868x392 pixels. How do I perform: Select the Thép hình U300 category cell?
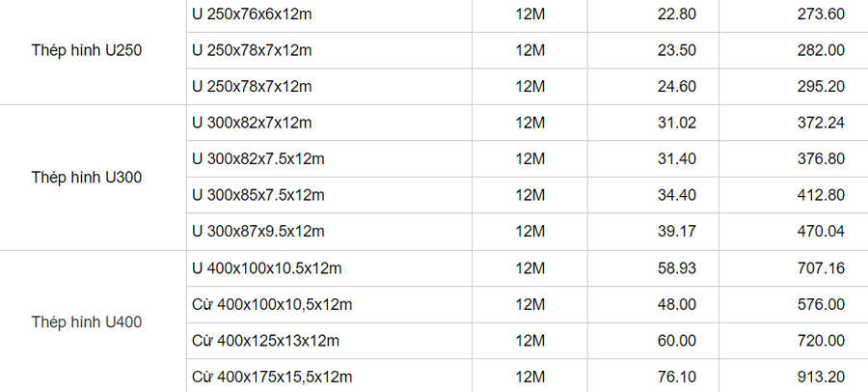click(x=87, y=178)
